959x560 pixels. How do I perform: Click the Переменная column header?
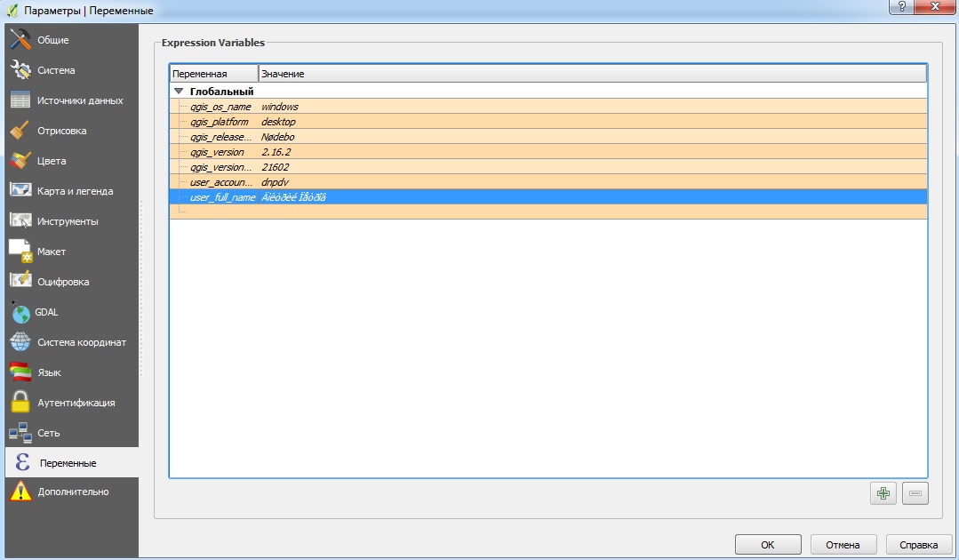coord(213,74)
